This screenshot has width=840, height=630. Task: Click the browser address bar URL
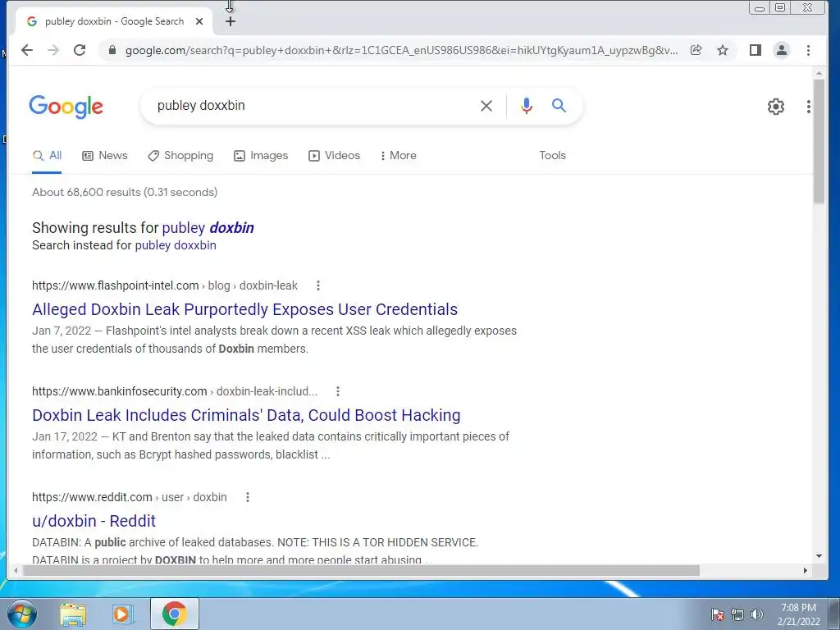coord(400,50)
